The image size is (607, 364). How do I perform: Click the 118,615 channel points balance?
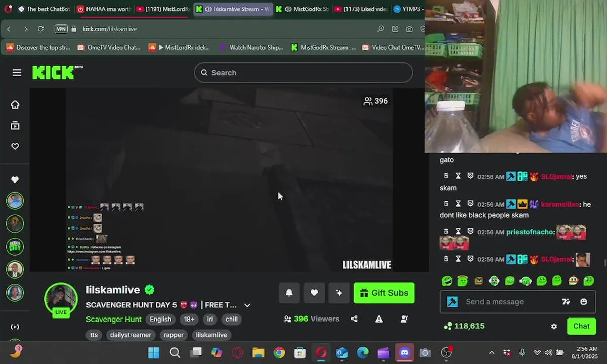pyautogui.click(x=464, y=326)
